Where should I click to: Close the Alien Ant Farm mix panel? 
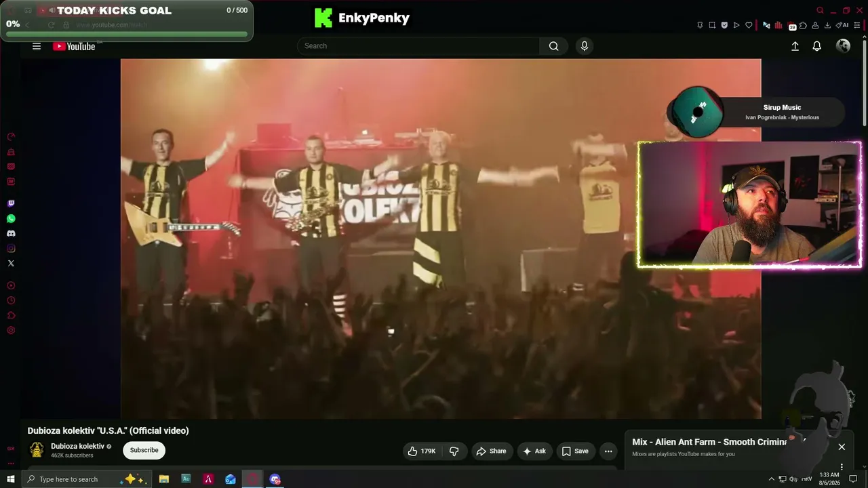[x=842, y=447]
